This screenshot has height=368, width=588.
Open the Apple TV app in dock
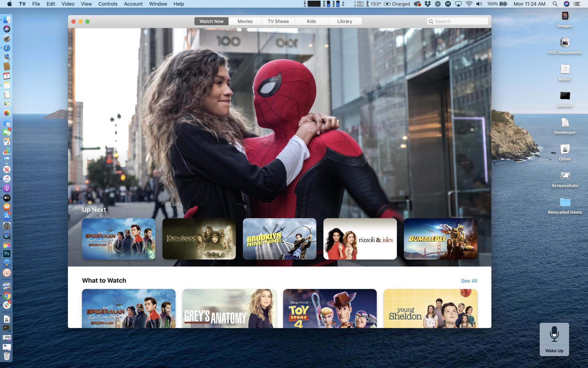pyautogui.click(x=7, y=198)
